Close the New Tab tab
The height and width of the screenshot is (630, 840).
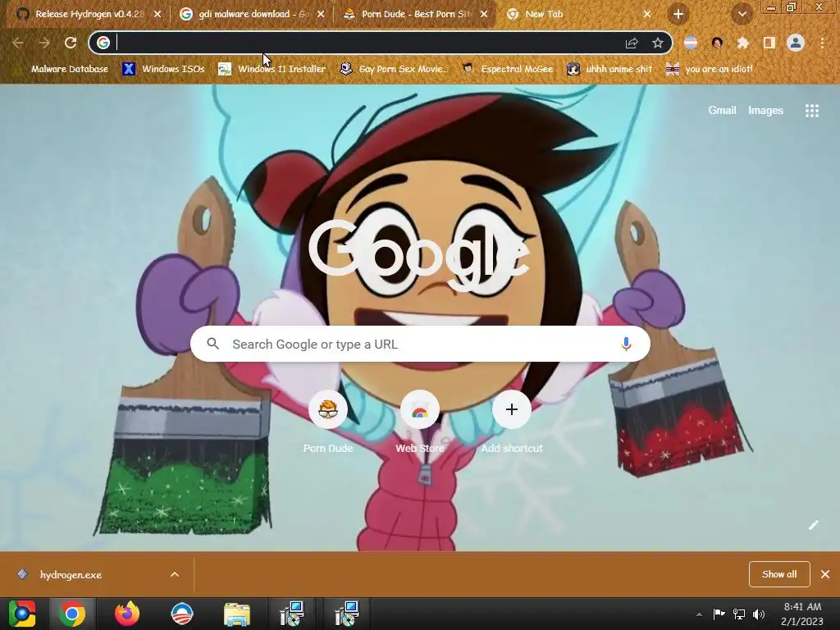(x=646, y=15)
